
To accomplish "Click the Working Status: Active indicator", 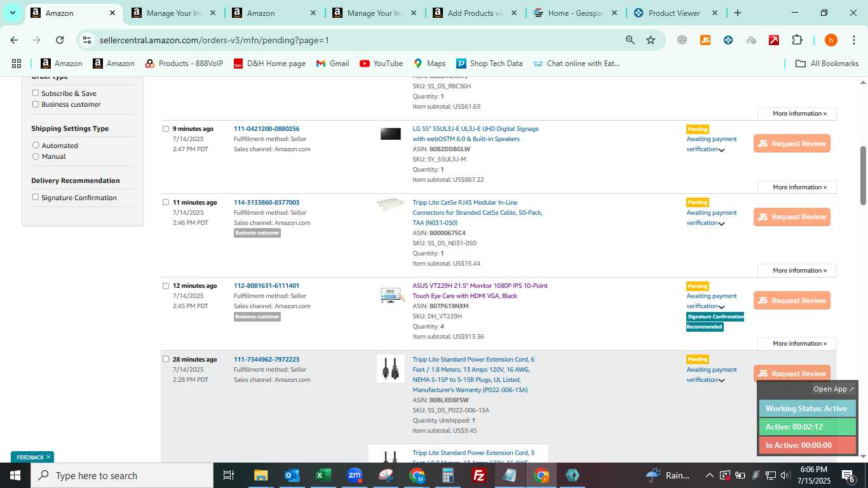I will [807, 409].
